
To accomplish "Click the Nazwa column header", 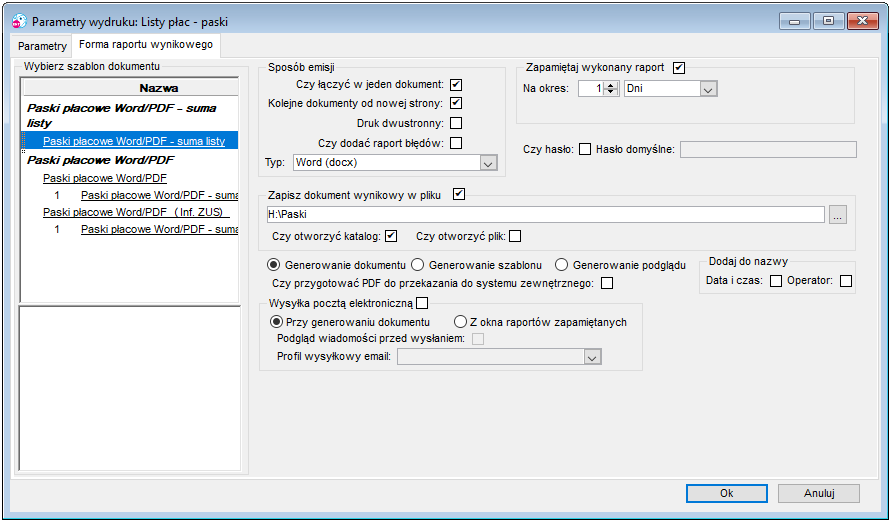I will tap(131, 88).
